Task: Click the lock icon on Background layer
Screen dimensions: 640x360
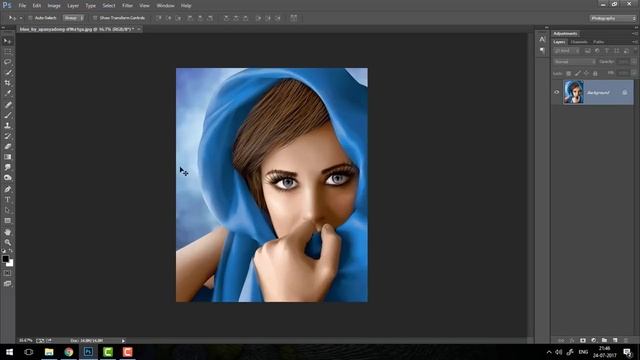Action: pyautogui.click(x=624, y=93)
